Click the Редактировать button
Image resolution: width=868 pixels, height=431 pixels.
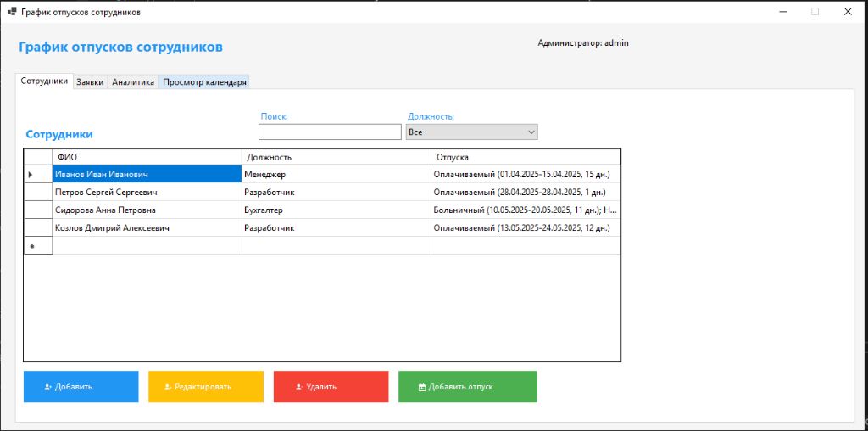pos(205,387)
